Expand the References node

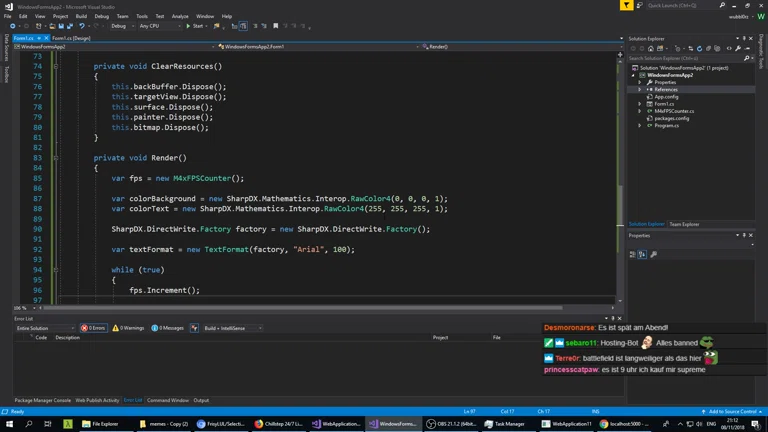coord(640,90)
